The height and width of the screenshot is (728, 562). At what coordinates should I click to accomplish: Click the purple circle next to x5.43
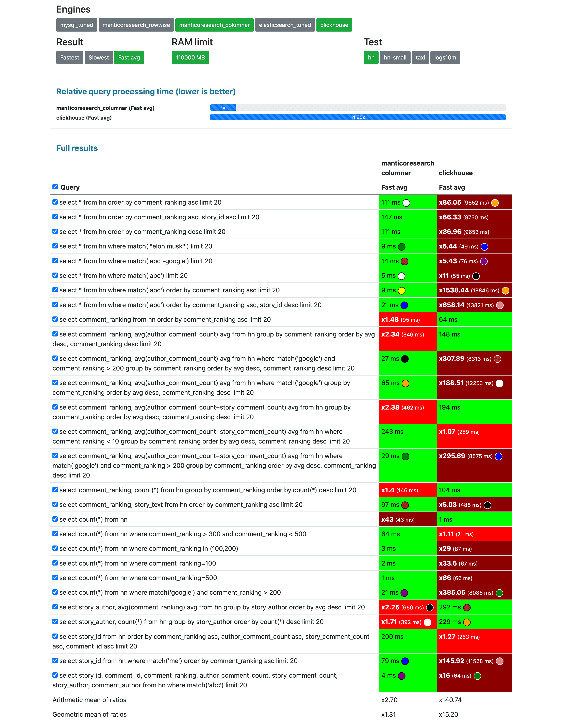484,261
